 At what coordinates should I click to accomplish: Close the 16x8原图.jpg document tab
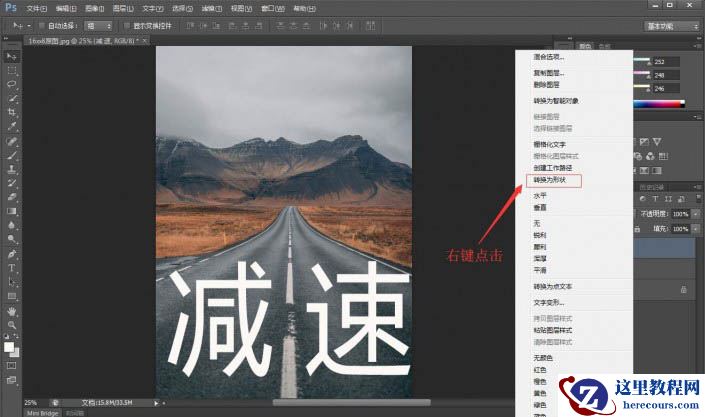tap(144, 40)
